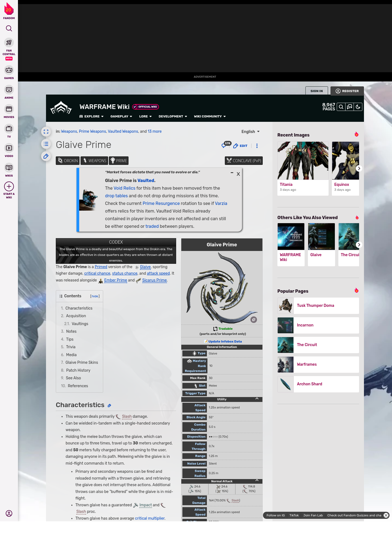This screenshot has width=392, height=545.
Task: Open the Video play icon
Action: pyautogui.click(x=9, y=148)
